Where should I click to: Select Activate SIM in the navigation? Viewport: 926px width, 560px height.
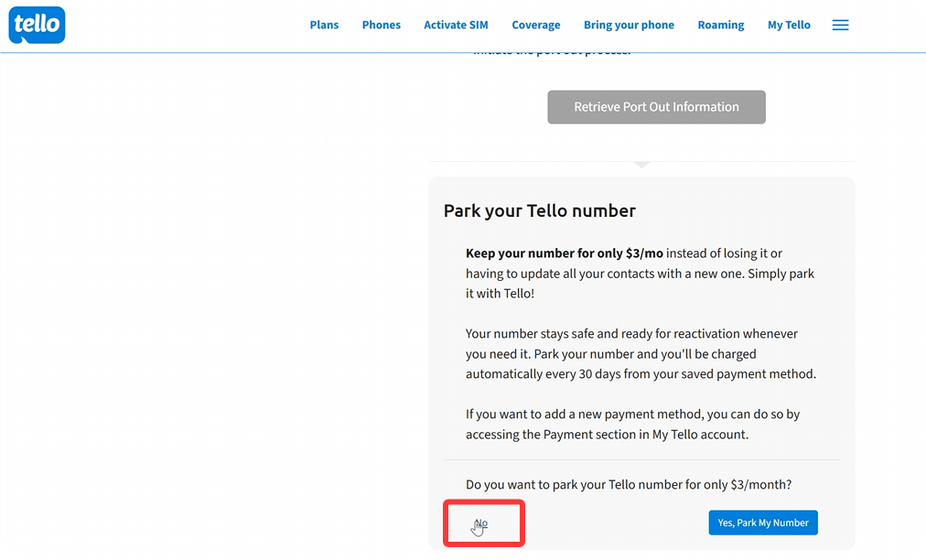456,26
